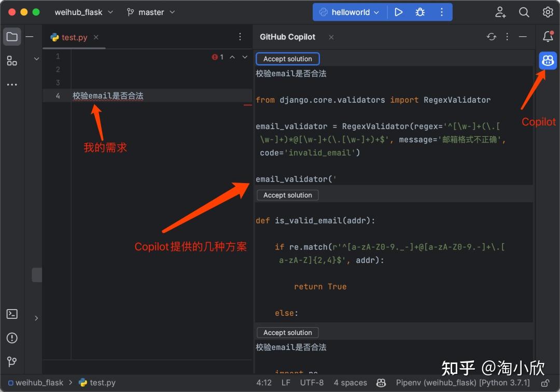Click the RegexValidator import line
This screenshot has height=392, width=560.
(x=373, y=100)
